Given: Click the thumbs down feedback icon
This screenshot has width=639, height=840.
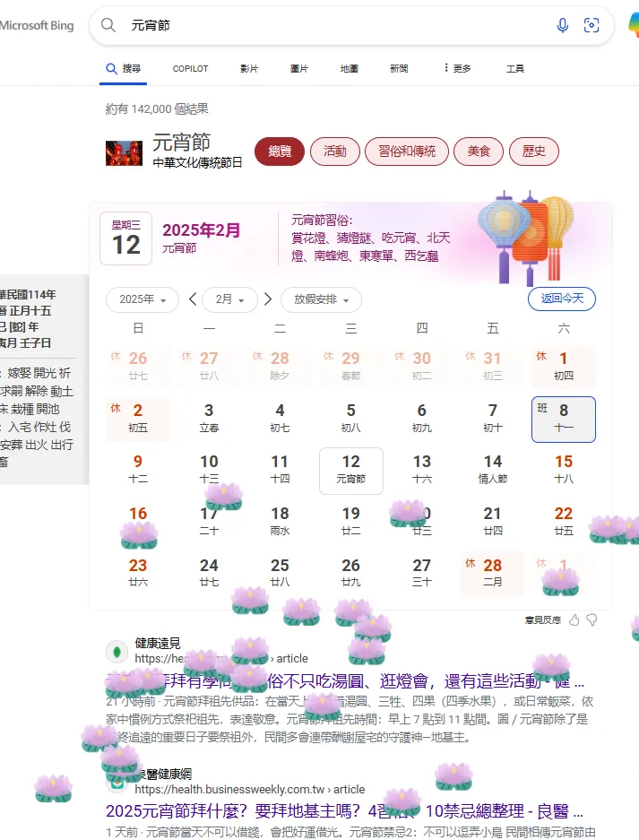Looking at the screenshot, I should (x=592, y=619).
